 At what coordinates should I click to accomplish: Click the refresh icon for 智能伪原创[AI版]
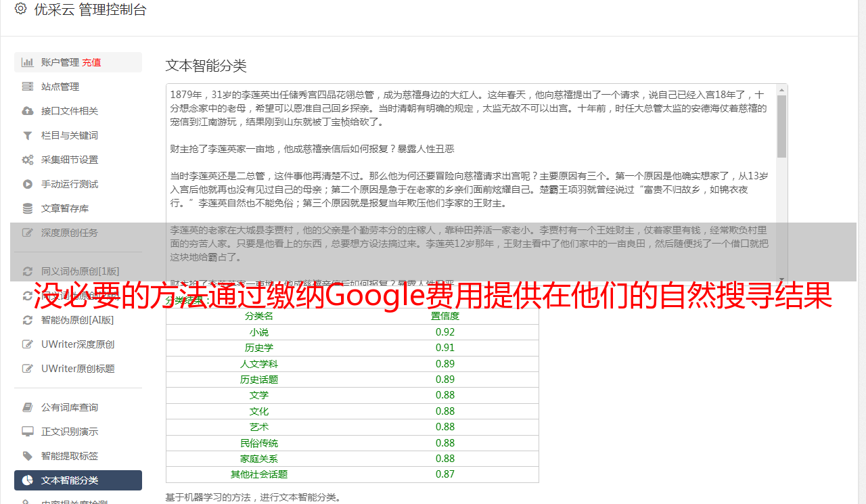pyautogui.click(x=28, y=320)
